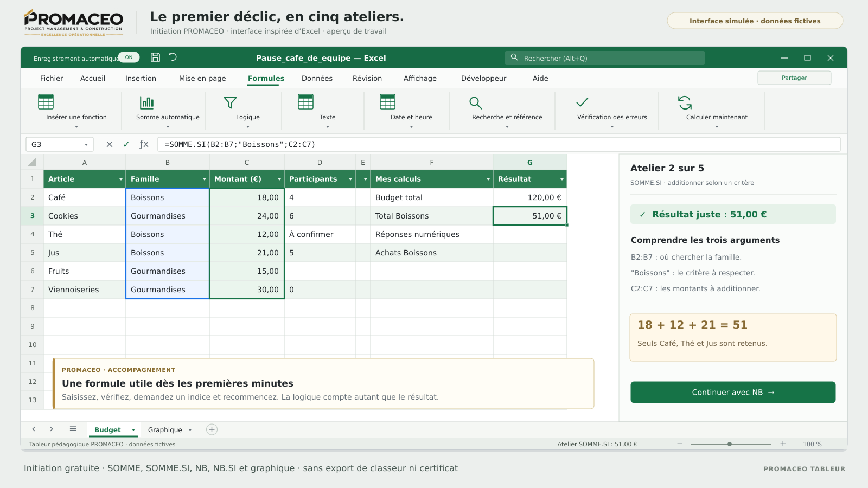The width and height of the screenshot is (868, 488).
Task: Select the 120,00 € result cell
Action: click(x=530, y=197)
